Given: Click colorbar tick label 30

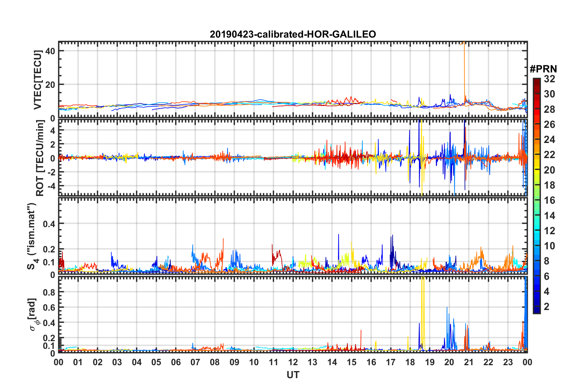Looking at the screenshot, I should click(549, 94).
